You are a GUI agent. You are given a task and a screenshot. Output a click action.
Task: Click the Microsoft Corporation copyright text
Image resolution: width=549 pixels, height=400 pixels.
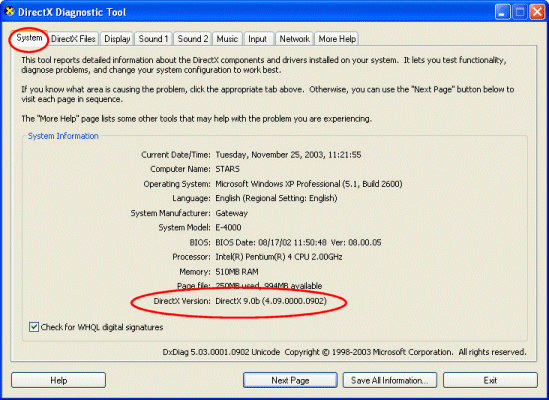point(405,352)
